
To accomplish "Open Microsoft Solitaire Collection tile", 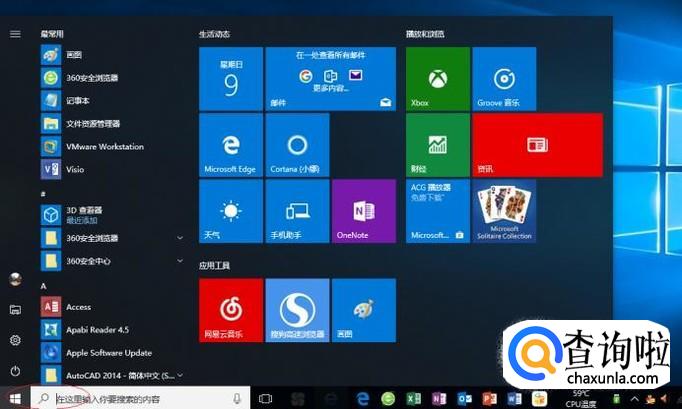I will (504, 211).
